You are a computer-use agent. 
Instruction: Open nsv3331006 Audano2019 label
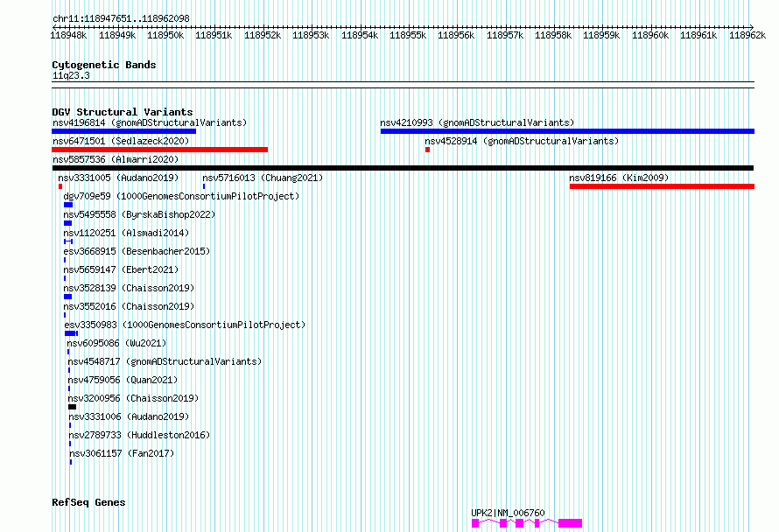(129, 416)
